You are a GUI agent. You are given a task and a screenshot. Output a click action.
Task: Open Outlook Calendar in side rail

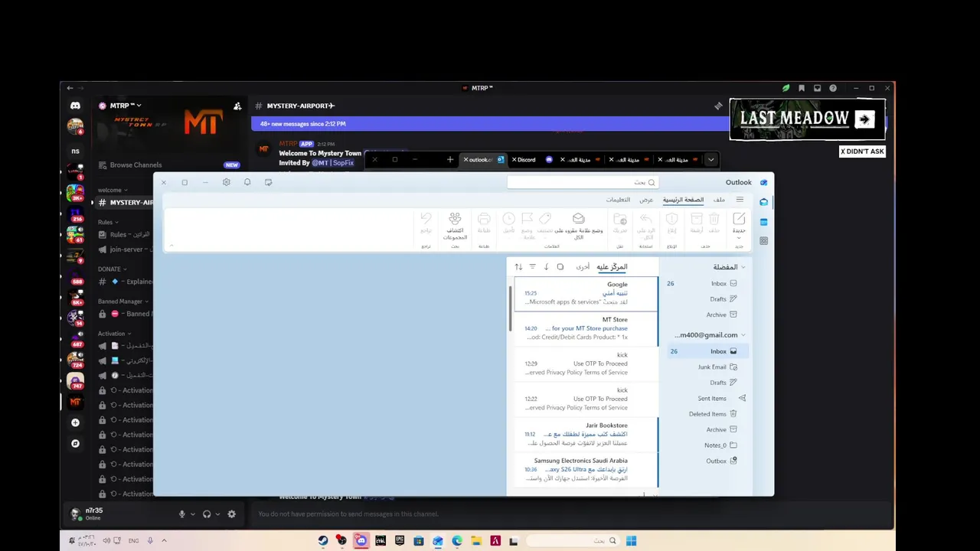coord(763,222)
